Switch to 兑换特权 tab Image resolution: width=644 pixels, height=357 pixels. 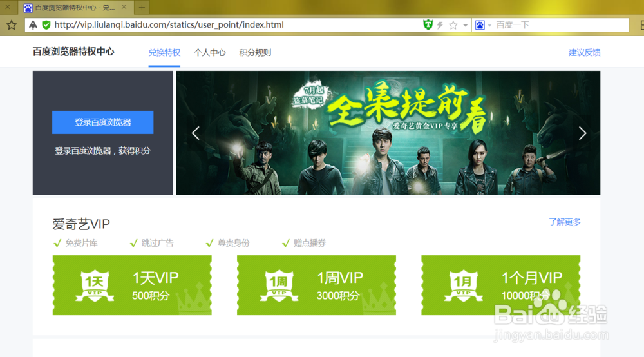pos(164,53)
